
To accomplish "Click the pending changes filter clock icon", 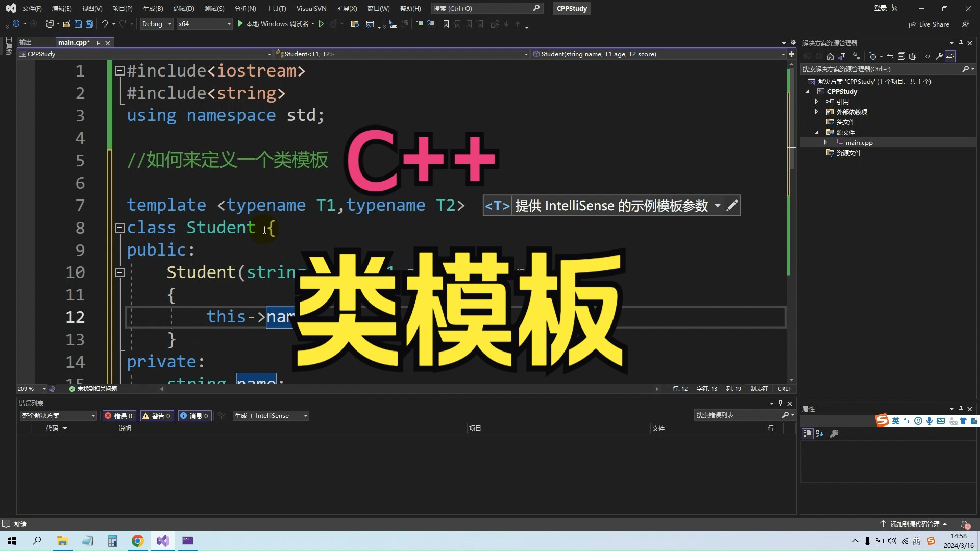I will coord(873,56).
